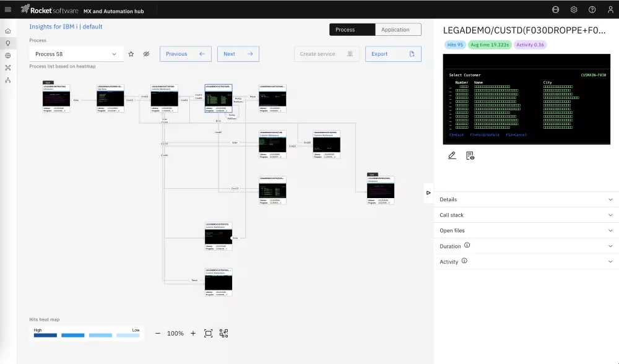Image resolution: width=619 pixels, height=364 pixels.
Task: Open the settings gear in top bar
Action: click(574, 9)
